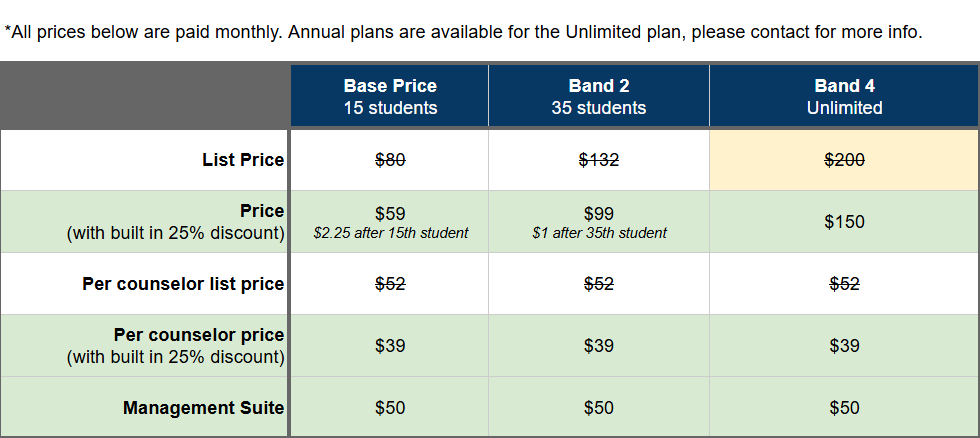Click the Management Suite $50 cell under Base Price
The image size is (980, 438).
pyautogui.click(x=390, y=408)
